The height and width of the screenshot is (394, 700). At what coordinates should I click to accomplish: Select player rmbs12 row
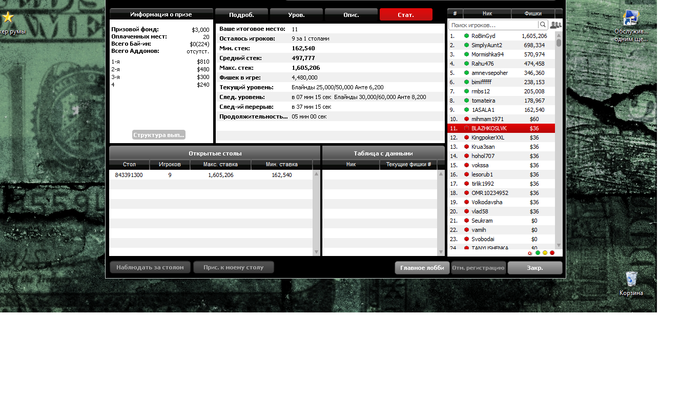501,91
